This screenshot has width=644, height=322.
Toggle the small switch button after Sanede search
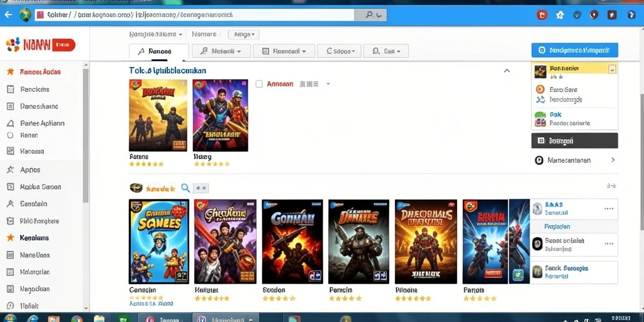click(201, 188)
